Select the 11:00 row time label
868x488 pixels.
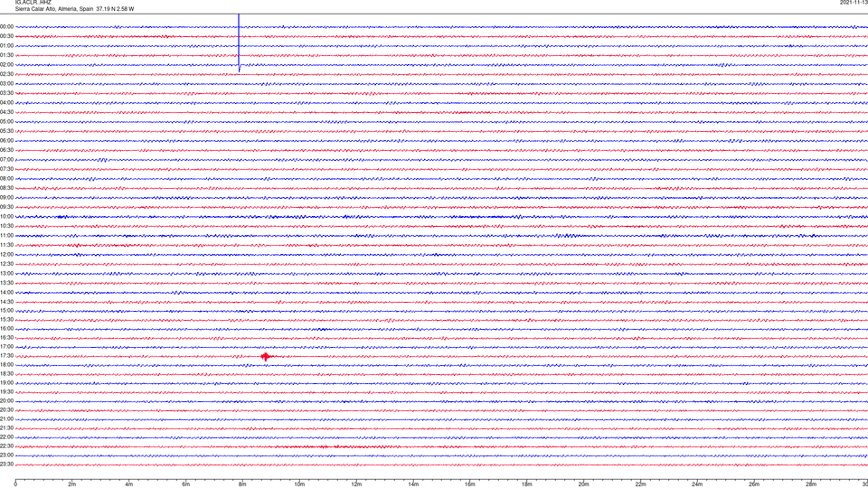point(6,235)
